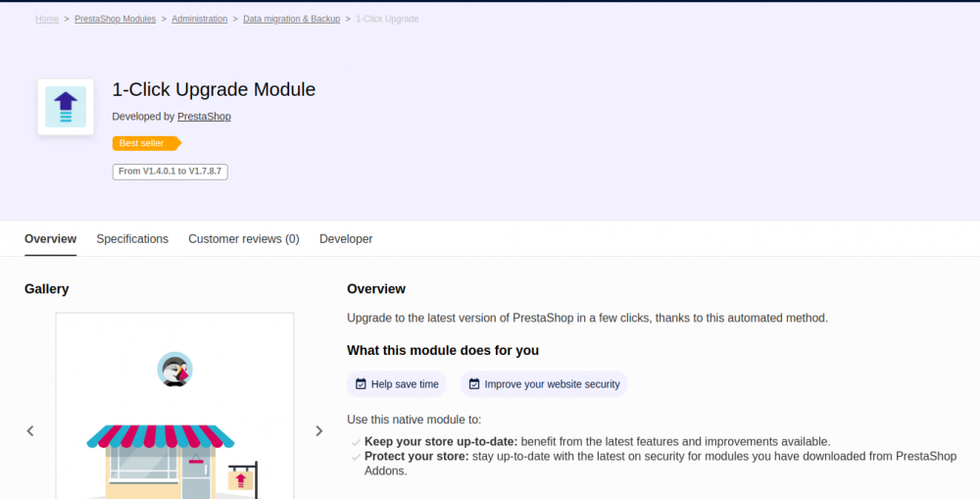Open the Administration breadcrumb link
The width and height of the screenshot is (980, 499).
click(x=199, y=19)
